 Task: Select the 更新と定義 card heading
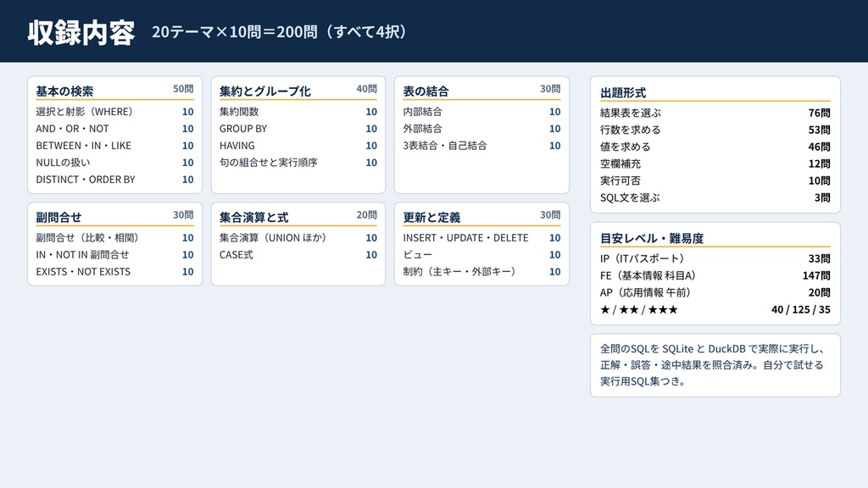click(x=431, y=218)
